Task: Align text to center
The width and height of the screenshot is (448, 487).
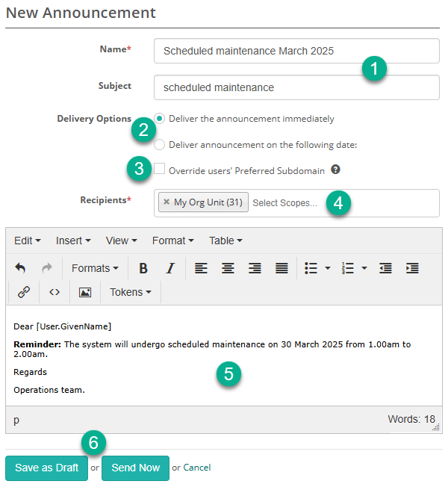Action: tap(228, 268)
